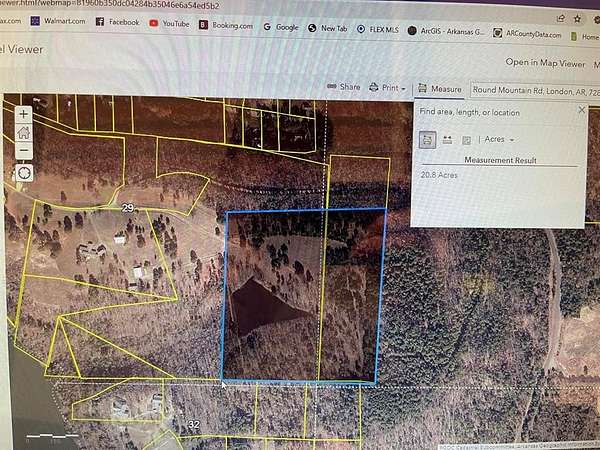Open the Acres unit dropdown
This screenshot has height=450, width=600.
pyautogui.click(x=499, y=139)
